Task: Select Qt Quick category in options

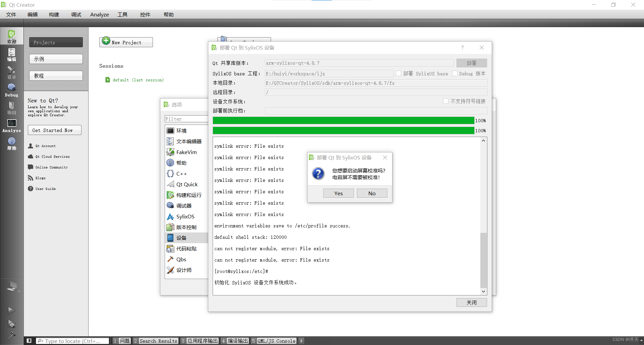Action: coord(187,184)
